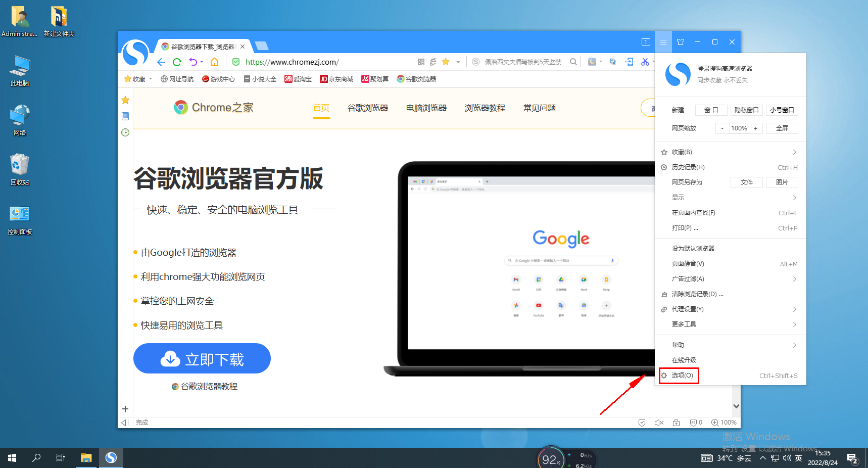868x468 pixels.
Task: Switch to 电脑浏览器 nav tab
Action: coord(426,108)
